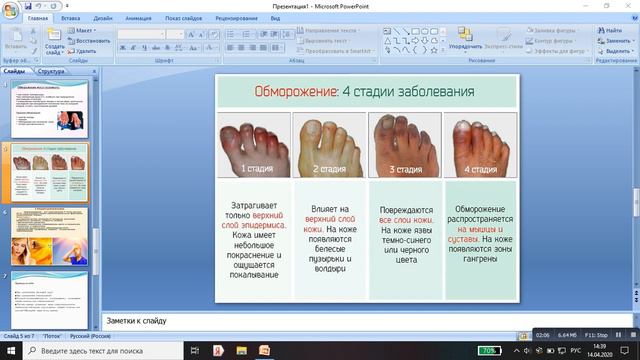Click Удалить to delete the slide
Screen dimensions: 640x360
pos(82,51)
